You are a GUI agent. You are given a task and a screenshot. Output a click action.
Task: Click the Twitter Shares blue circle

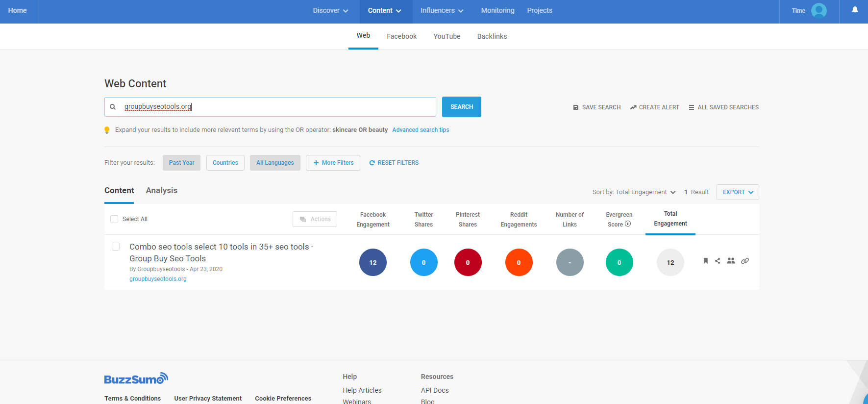click(x=424, y=262)
